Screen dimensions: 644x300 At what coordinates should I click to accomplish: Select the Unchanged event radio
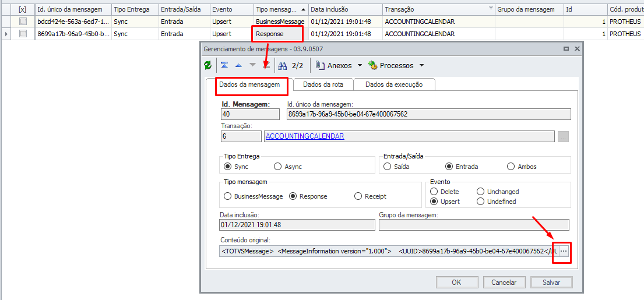click(x=480, y=192)
